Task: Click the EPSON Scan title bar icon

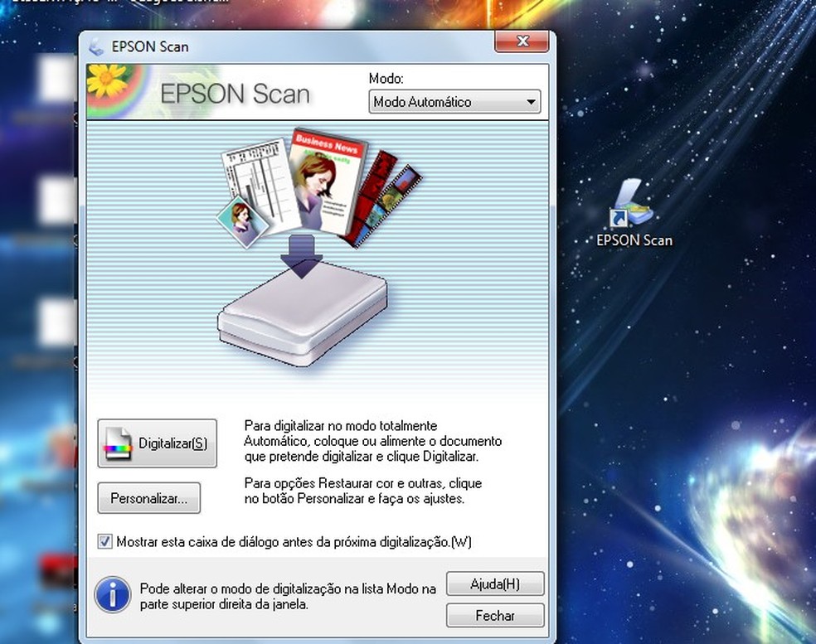Action: tap(95, 46)
